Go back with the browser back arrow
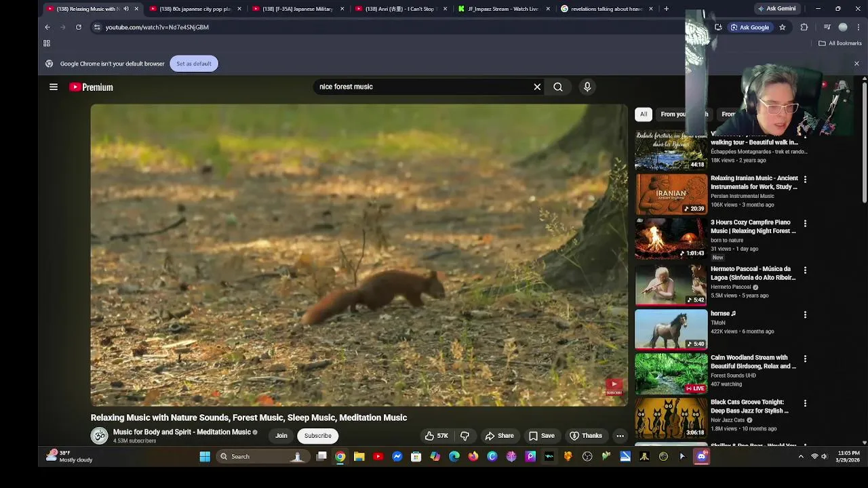This screenshot has height=488, width=868. pyautogui.click(x=47, y=27)
